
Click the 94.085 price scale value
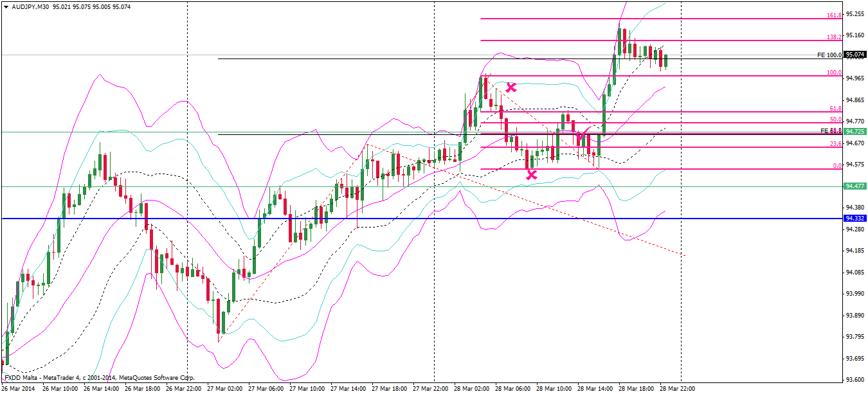click(x=855, y=273)
